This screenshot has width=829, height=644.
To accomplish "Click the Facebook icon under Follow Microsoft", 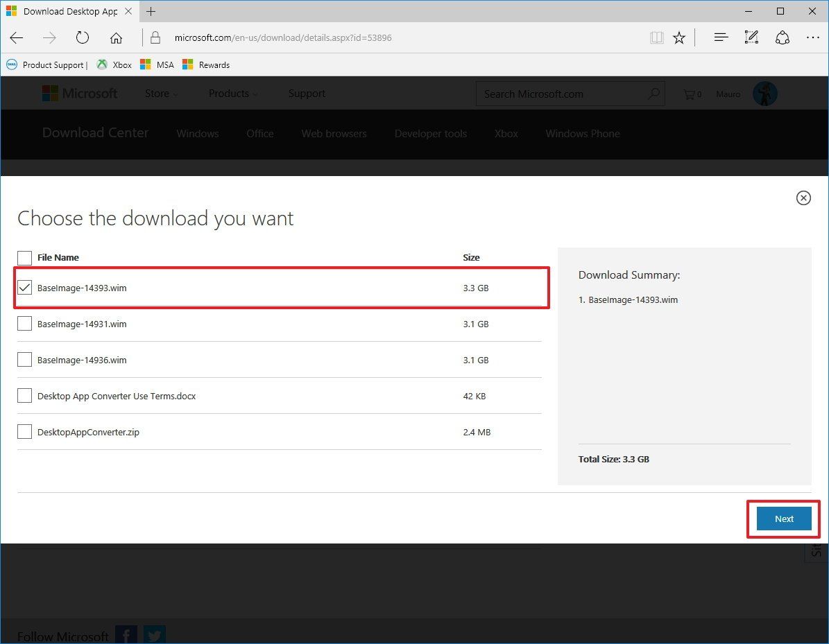I will click(126, 634).
